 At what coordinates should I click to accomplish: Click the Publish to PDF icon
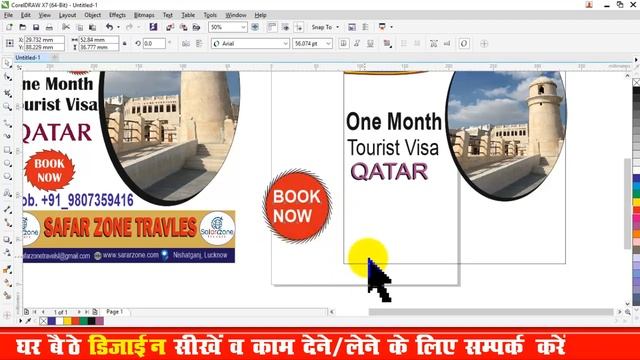click(196, 27)
